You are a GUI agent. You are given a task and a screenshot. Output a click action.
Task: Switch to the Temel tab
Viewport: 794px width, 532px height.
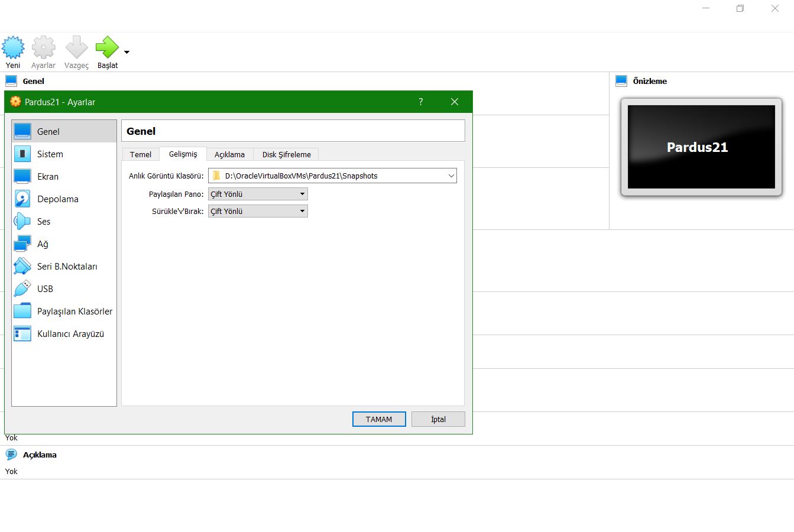tap(141, 154)
